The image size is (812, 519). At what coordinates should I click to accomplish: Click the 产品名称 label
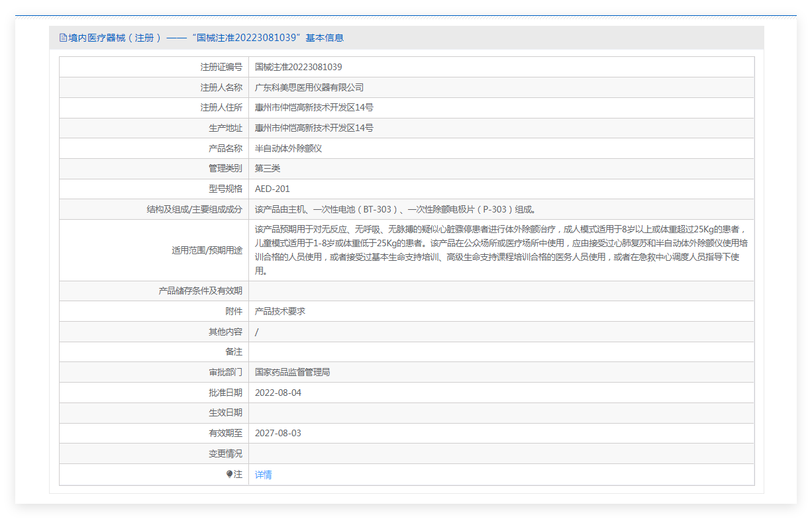pos(225,148)
